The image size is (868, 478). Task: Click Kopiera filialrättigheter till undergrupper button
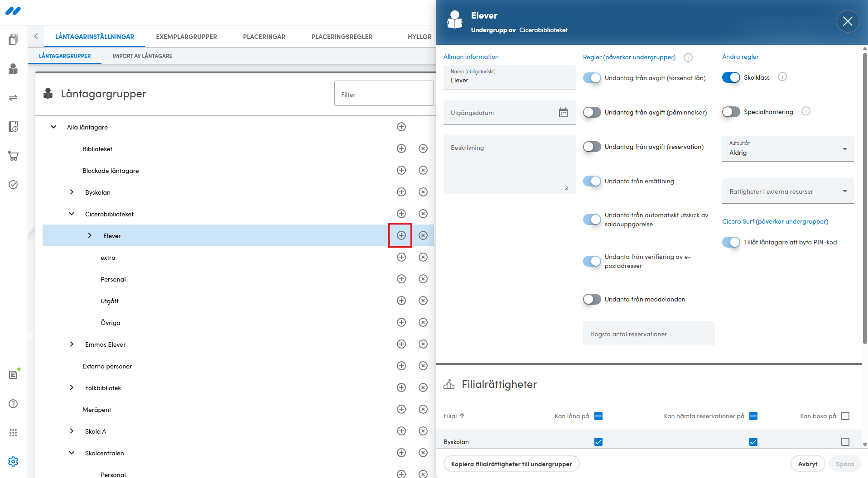click(511, 464)
